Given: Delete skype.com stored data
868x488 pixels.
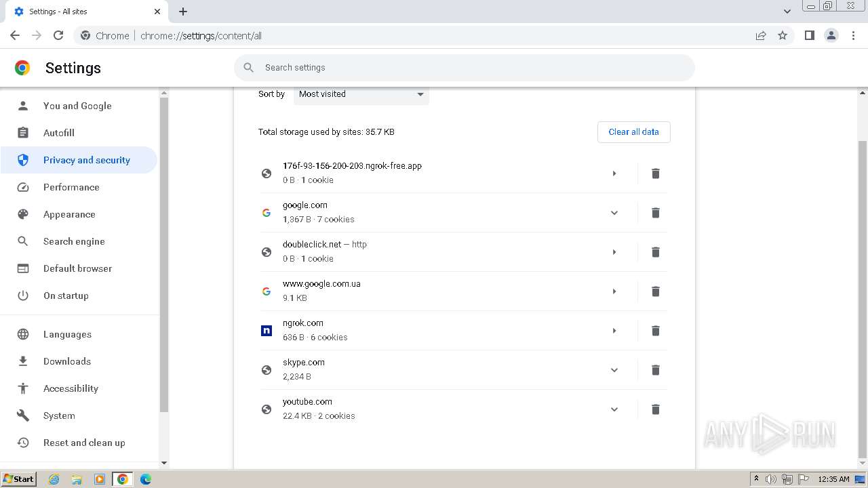Looking at the screenshot, I should click(655, 370).
